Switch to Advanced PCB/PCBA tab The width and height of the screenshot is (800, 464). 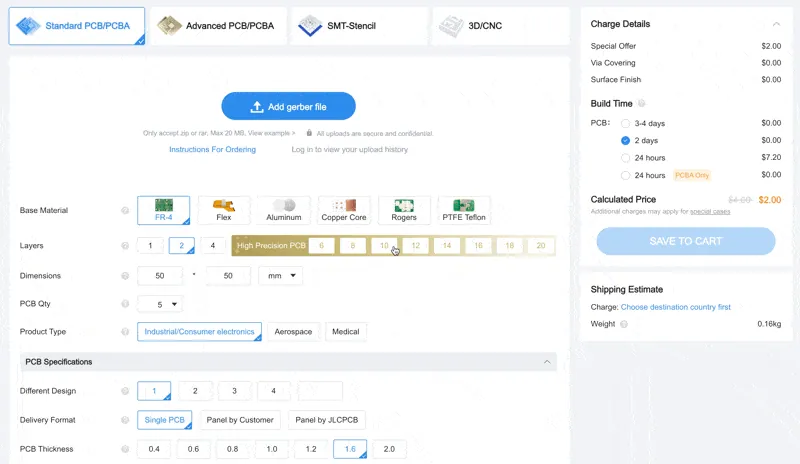218,26
